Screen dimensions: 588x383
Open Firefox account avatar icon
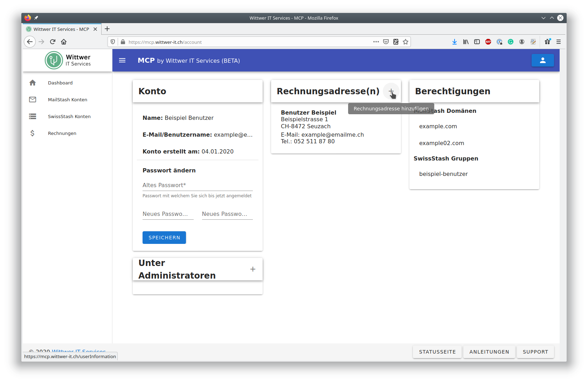pyautogui.click(x=522, y=42)
